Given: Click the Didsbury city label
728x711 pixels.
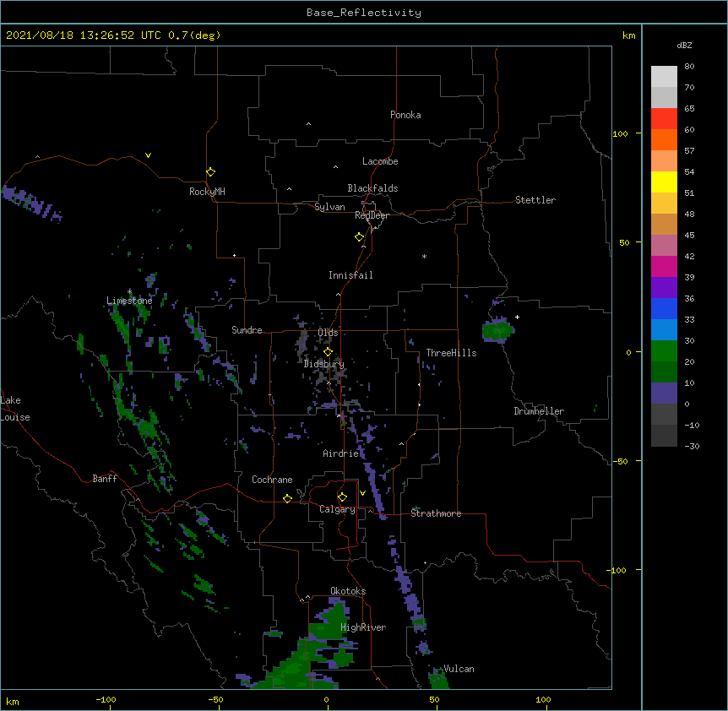Looking at the screenshot, I should (324, 364).
